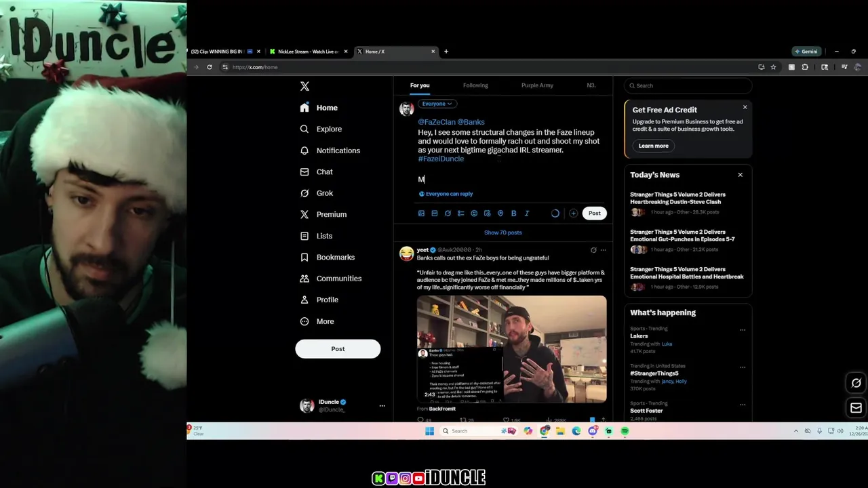Open the Chrome extensions puzzle icon
Viewport: 868px width, 488px height.
[805, 67]
